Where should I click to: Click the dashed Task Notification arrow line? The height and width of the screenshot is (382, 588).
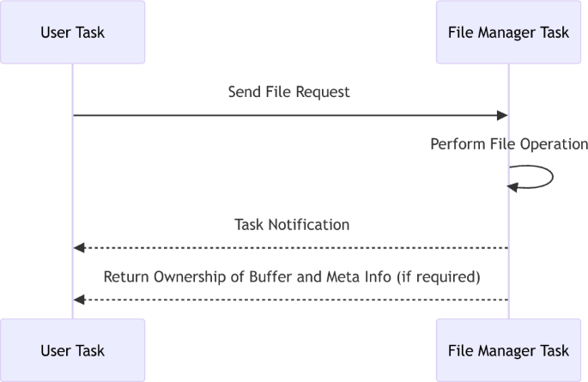coord(292,248)
